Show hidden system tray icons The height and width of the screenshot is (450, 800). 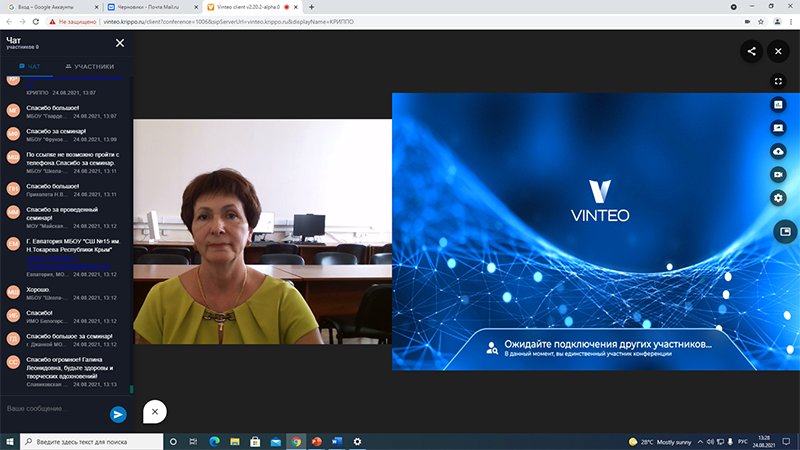(700, 442)
